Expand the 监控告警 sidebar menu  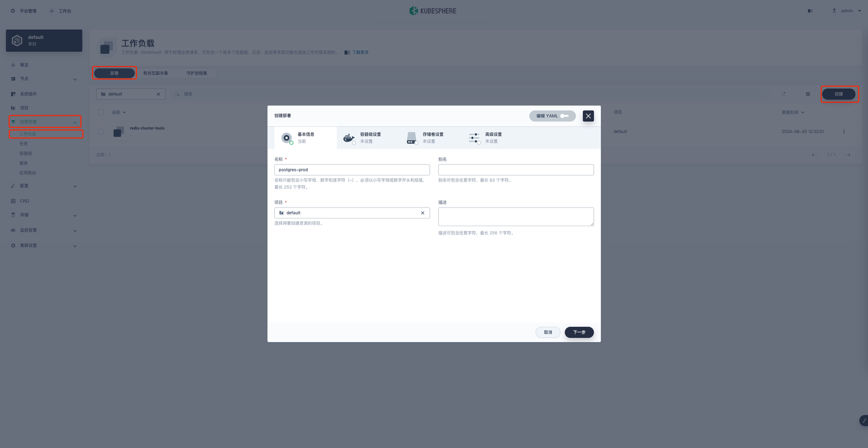(44, 231)
